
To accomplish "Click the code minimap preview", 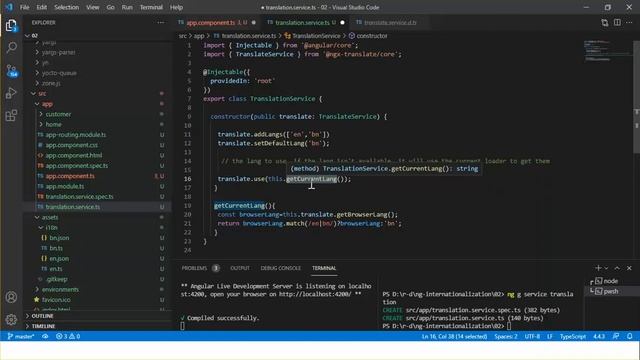I will (x=607, y=51).
